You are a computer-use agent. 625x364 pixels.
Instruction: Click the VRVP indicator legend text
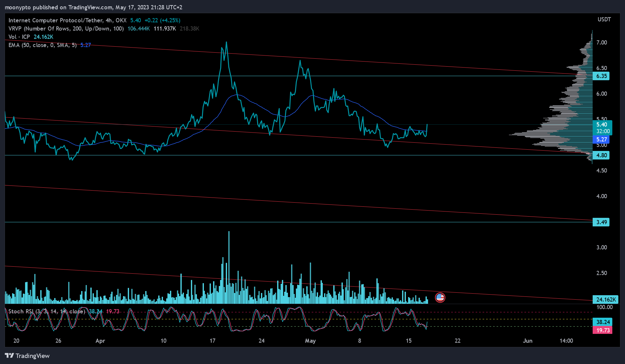(66, 29)
